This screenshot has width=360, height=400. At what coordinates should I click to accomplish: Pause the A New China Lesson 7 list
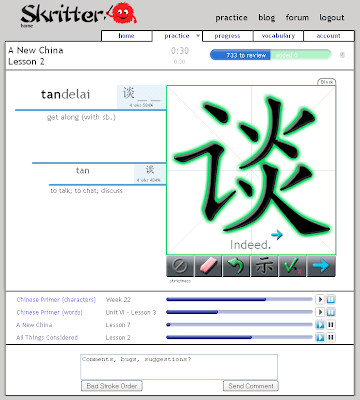[x=331, y=325]
